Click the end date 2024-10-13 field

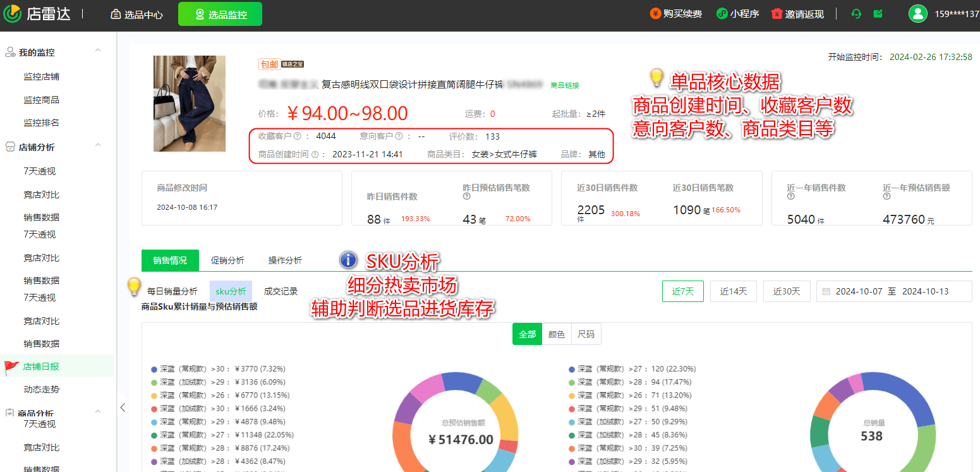[x=926, y=291]
